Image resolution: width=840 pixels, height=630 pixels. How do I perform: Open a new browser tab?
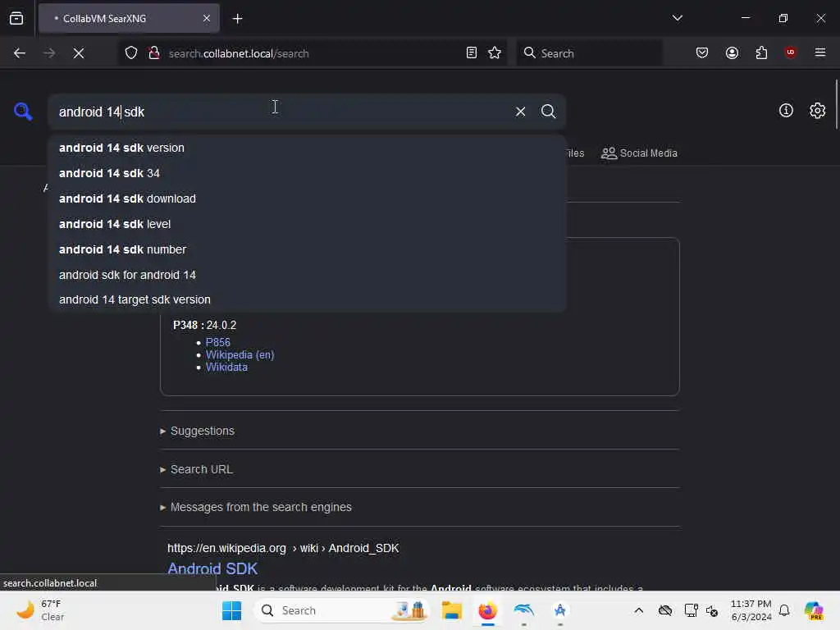click(x=237, y=19)
